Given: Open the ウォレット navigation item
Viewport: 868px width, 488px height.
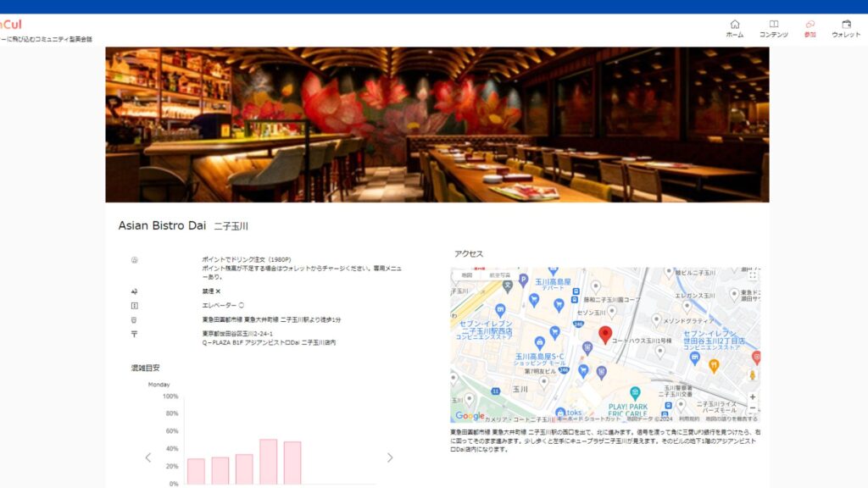Looking at the screenshot, I should coord(846,28).
